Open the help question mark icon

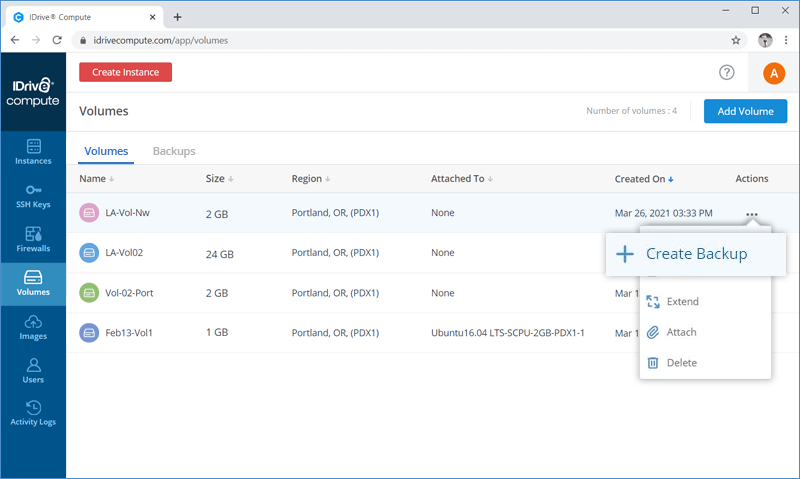(x=727, y=72)
